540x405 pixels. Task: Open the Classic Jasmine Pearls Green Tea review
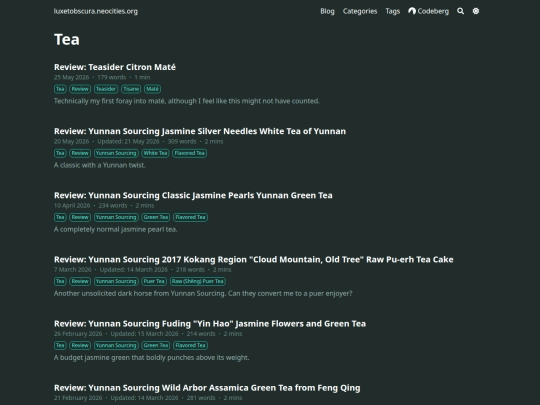coord(193,195)
